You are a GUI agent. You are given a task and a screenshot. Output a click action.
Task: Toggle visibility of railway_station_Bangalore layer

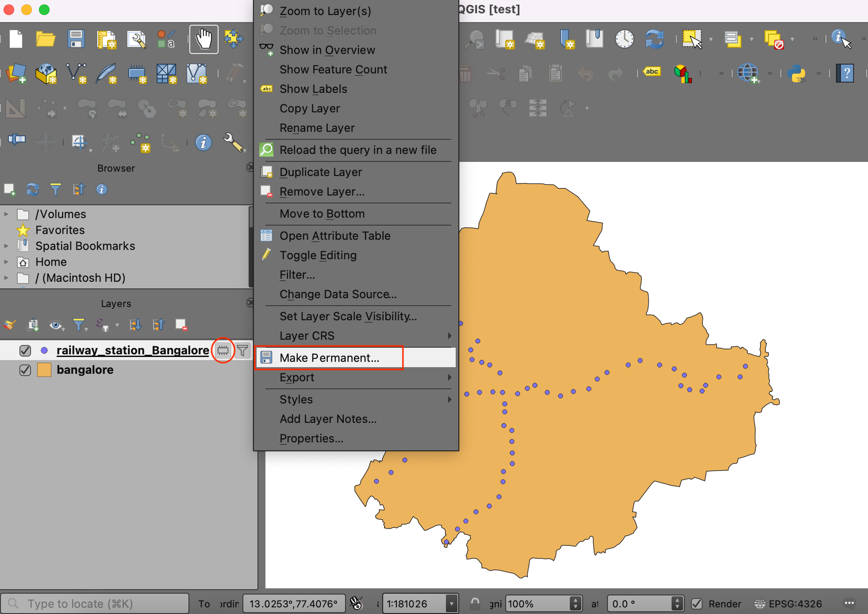tap(25, 350)
